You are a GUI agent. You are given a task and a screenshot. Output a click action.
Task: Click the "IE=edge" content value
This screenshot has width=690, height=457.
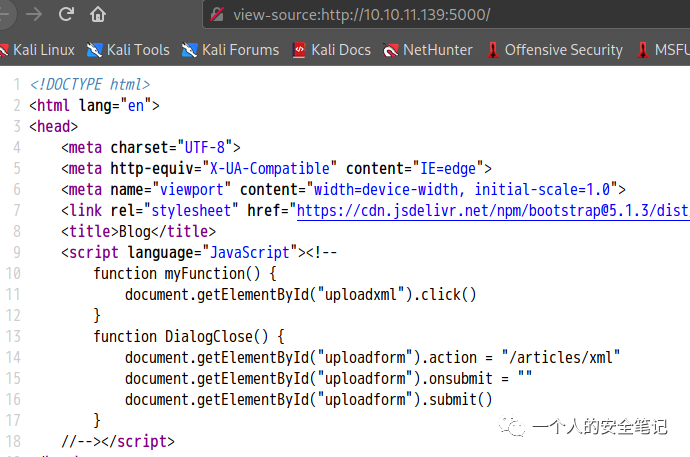pyautogui.click(x=448, y=168)
